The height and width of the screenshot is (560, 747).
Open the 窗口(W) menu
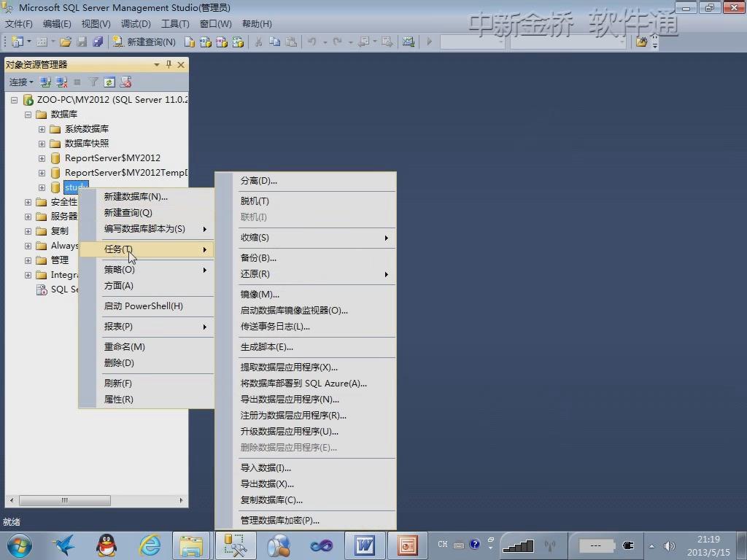(215, 24)
